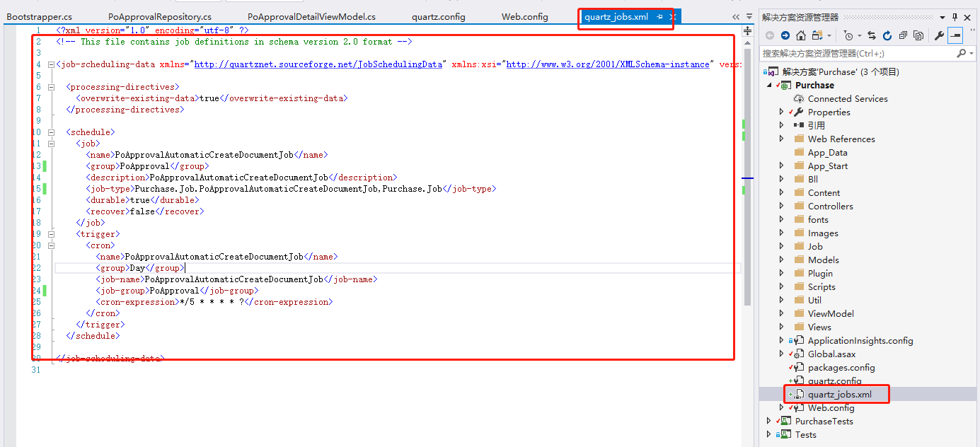Click the Refresh icon in Solution Explorer
980x447 pixels.
coord(887,36)
